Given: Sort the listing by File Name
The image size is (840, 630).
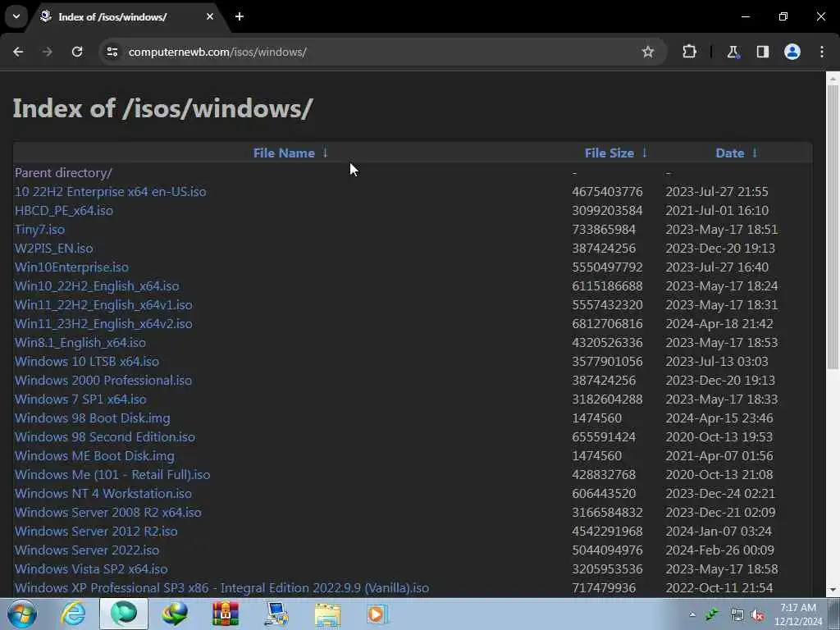Looking at the screenshot, I should [284, 153].
